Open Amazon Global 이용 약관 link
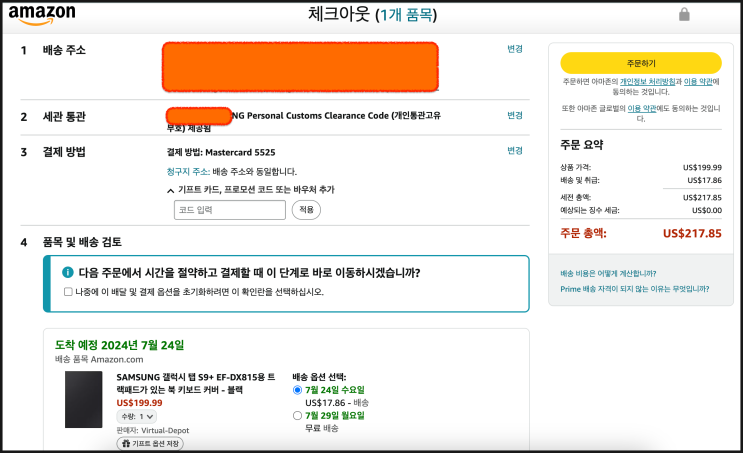This screenshot has height=453, width=743. point(642,109)
